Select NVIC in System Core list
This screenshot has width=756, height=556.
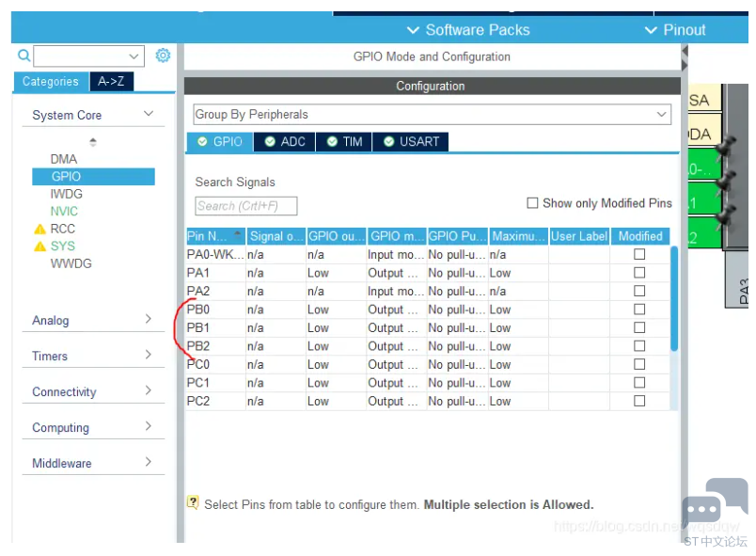click(64, 212)
